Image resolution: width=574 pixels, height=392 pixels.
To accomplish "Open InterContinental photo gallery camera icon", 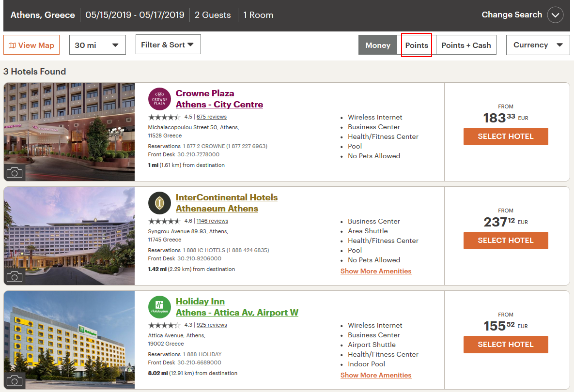I will point(15,276).
